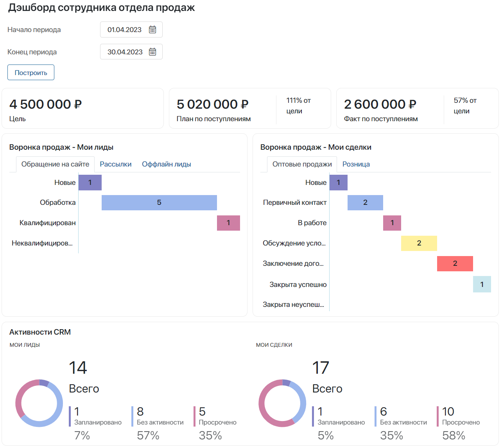
Task: Click the Дэшборд сотрудника отдела продаж title
Action: [x=101, y=8]
